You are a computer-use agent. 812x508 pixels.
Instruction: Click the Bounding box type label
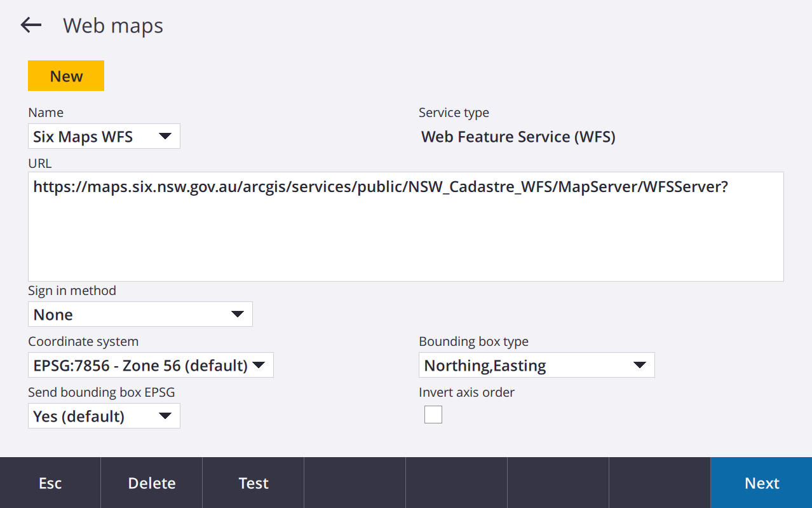point(473,341)
